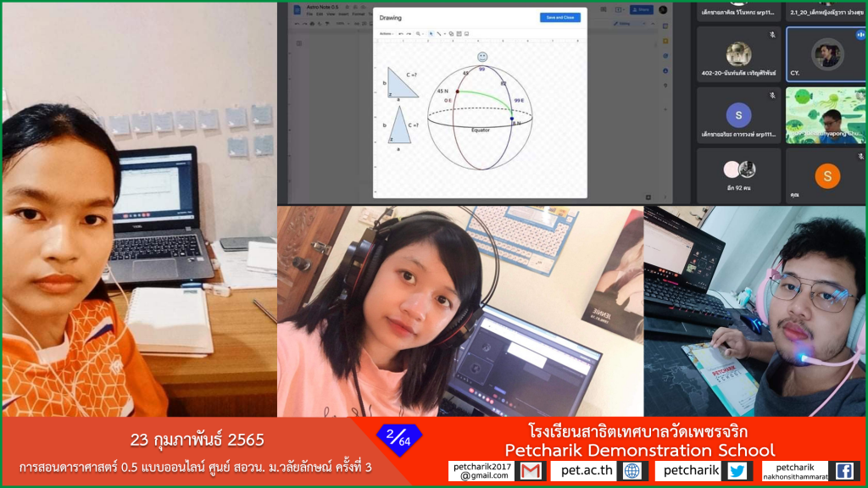Select the Equator label in the drawing
Viewport: 868px width, 488px height.
point(481,130)
